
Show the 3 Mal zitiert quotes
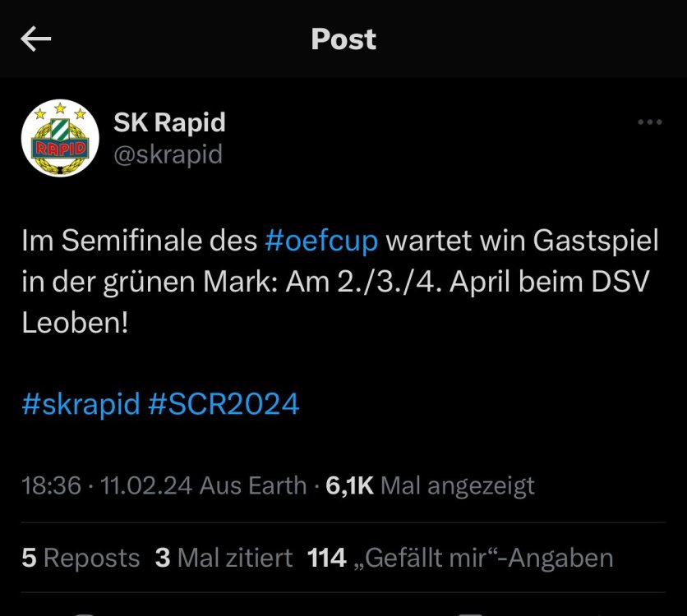tap(224, 559)
